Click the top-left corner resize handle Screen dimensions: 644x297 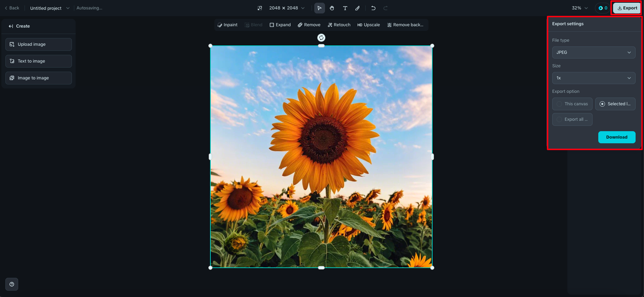[x=210, y=46]
